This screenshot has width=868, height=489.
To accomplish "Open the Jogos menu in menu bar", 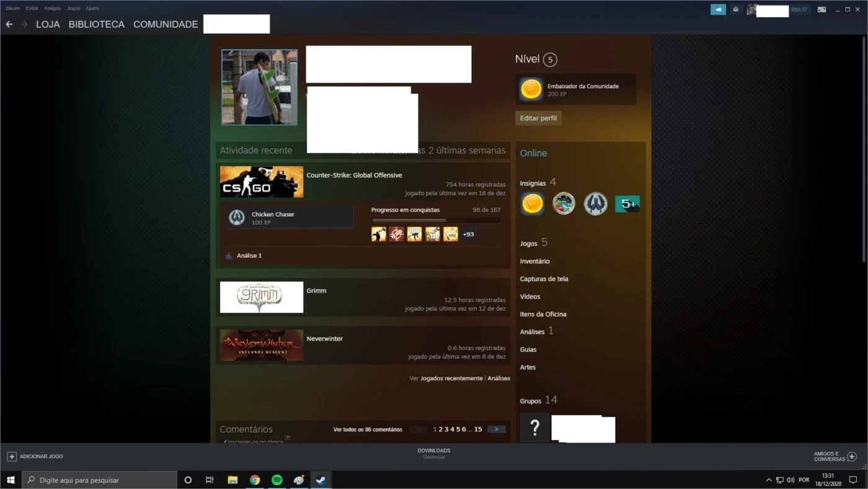I will pos(73,9).
